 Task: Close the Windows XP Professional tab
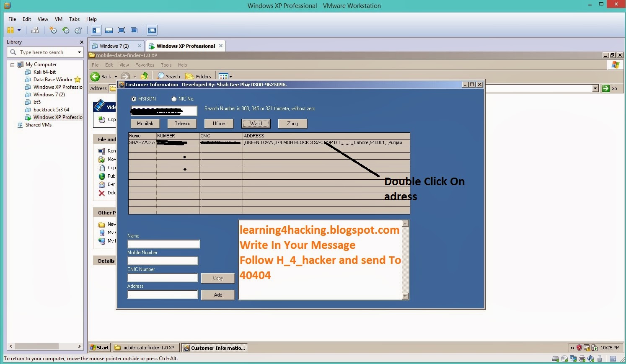221,46
